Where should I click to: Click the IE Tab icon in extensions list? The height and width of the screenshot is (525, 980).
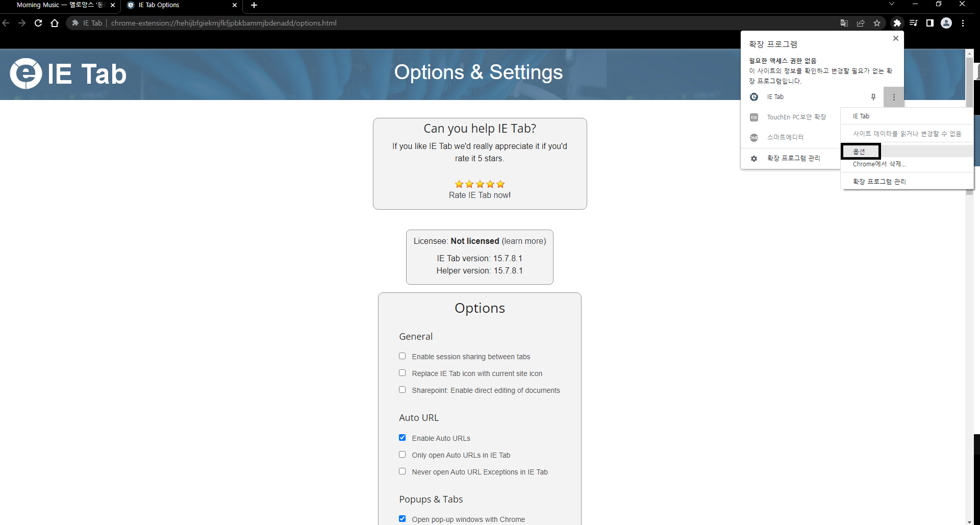point(754,97)
